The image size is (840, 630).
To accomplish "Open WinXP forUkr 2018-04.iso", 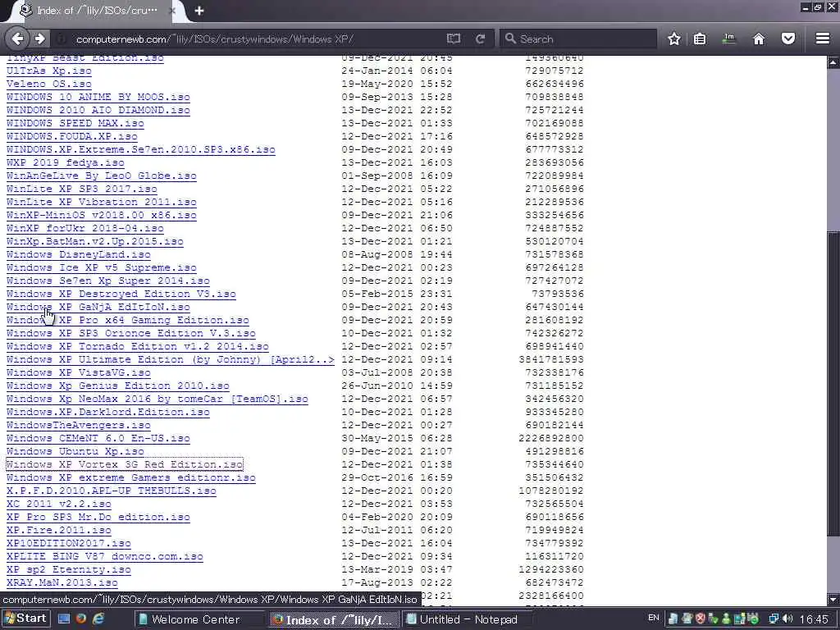I will click(85, 228).
